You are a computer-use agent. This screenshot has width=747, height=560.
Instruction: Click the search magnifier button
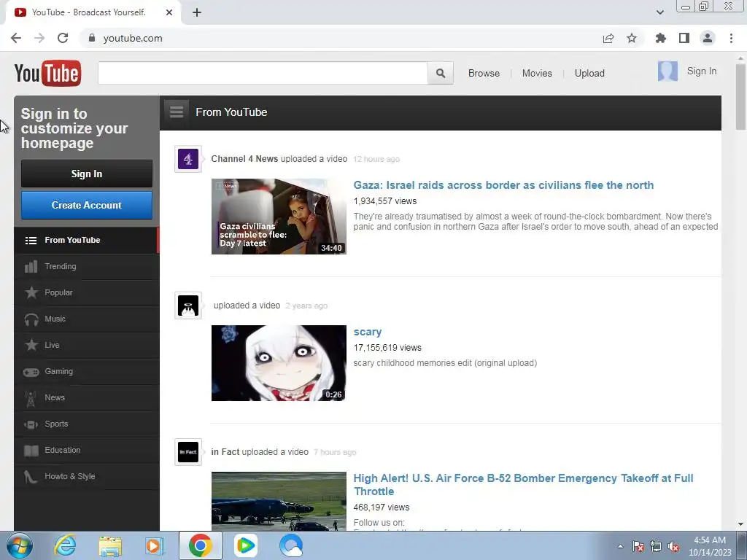pyautogui.click(x=440, y=74)
